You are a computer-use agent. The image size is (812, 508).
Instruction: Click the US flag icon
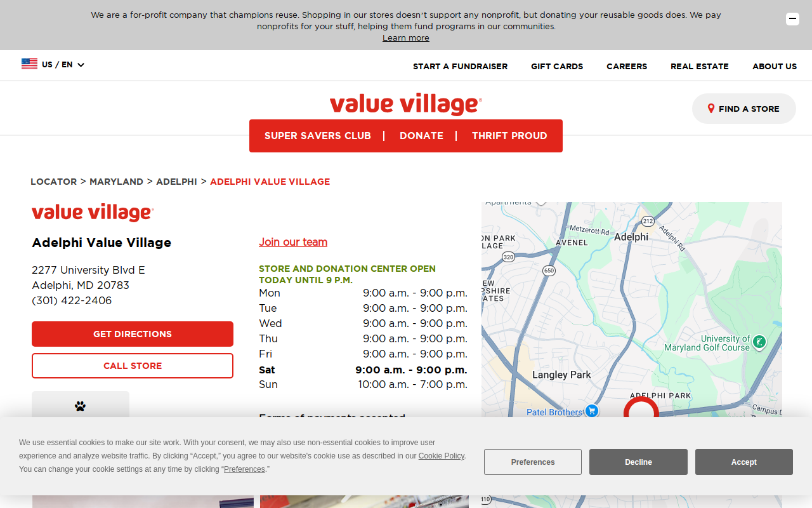tap(29, 64)
